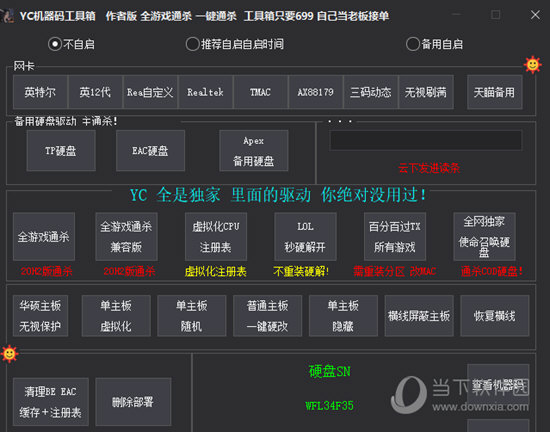Focus the dark text input field
The image size is (550, 432).
coord(425,140)
